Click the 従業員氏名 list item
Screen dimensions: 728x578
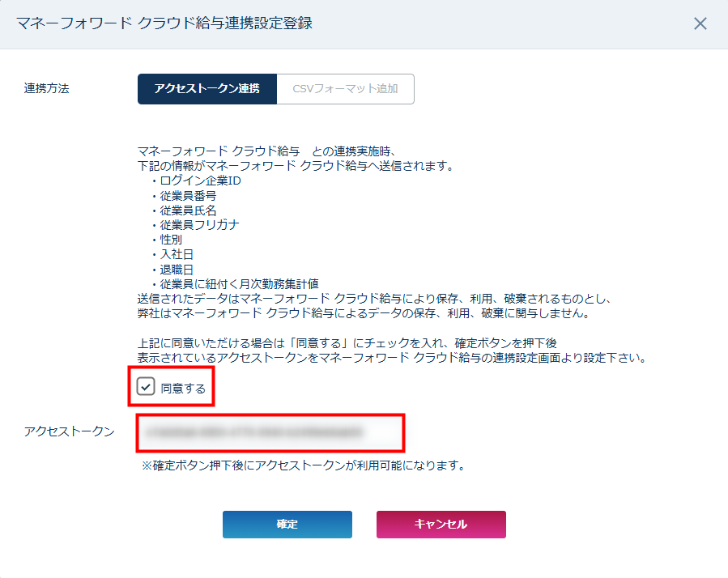point(188,210)
